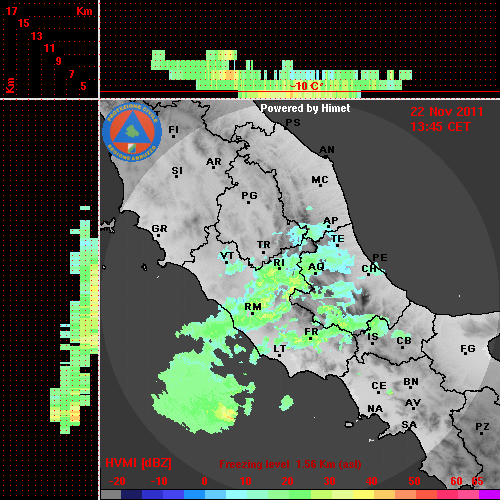Click the FG city marker
This screenshot has width=500, height=500.
466,353
